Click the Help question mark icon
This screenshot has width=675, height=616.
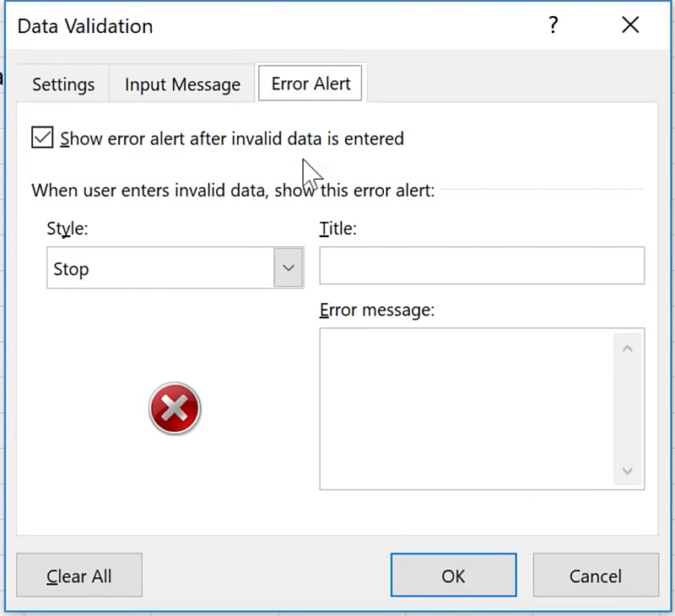click(x=553, y=26)
